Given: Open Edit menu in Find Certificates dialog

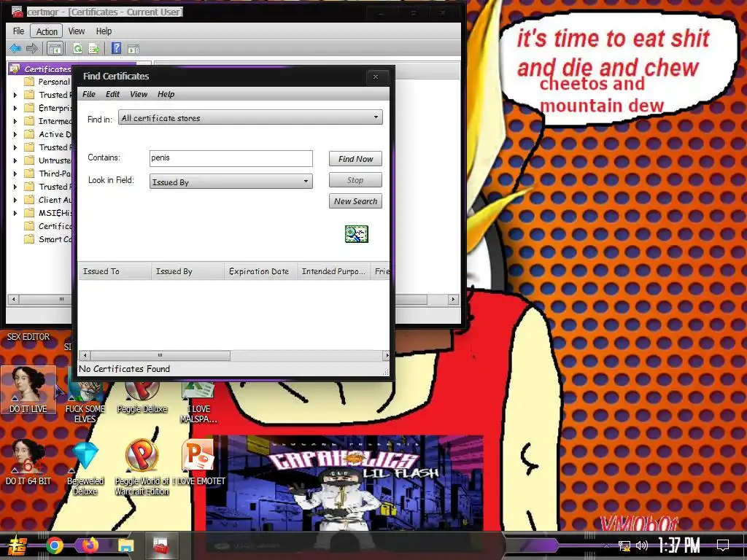Looking at the screenshot, I should click(112, 94).
